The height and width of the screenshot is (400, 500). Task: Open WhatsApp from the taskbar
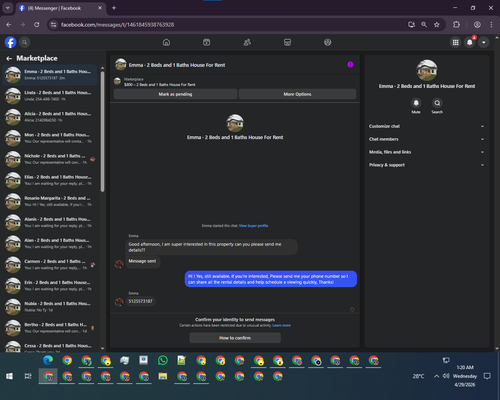click(163, 360)
